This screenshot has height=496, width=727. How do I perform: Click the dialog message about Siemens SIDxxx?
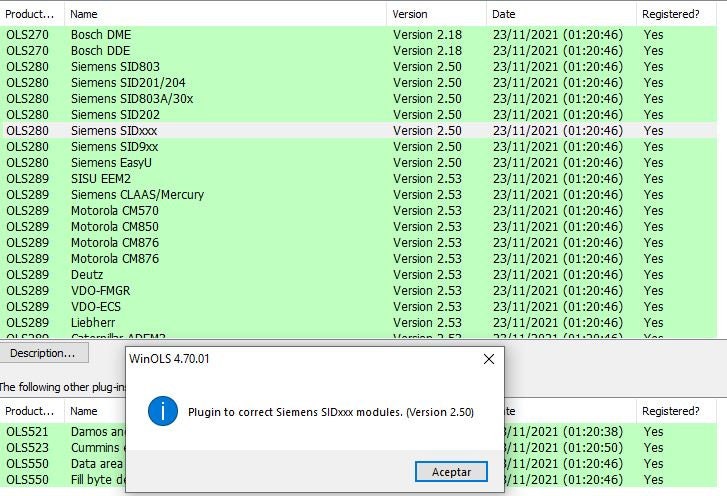[331, 412]
